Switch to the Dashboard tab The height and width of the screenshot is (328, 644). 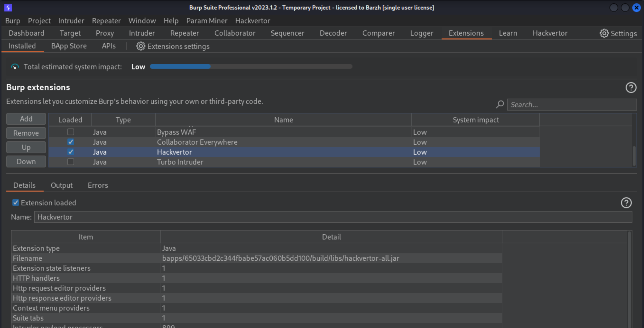click(26, 33)
